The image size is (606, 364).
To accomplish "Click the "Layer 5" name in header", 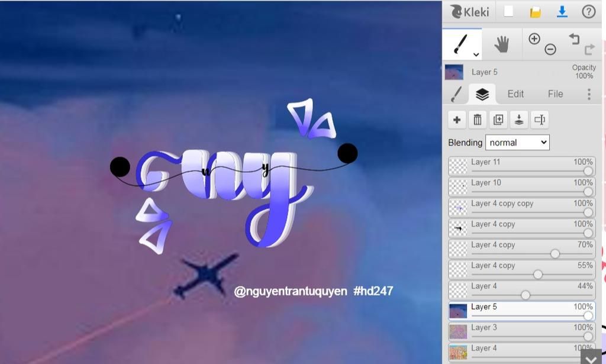I will pos(484,72).
